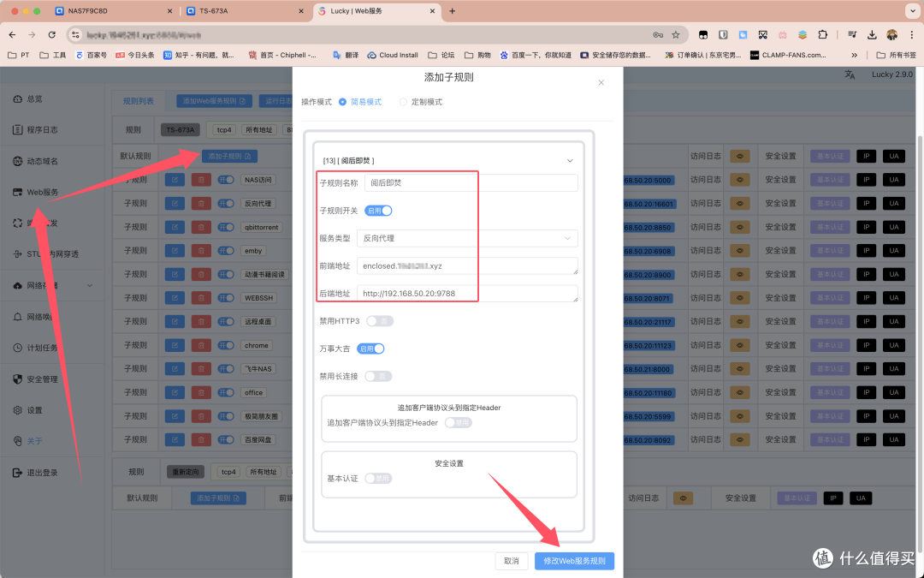The height and width of the screenshot is (578, 924).
Task: Click lower 添加子规则 button in 重新定向 rule
Action: 218,498
